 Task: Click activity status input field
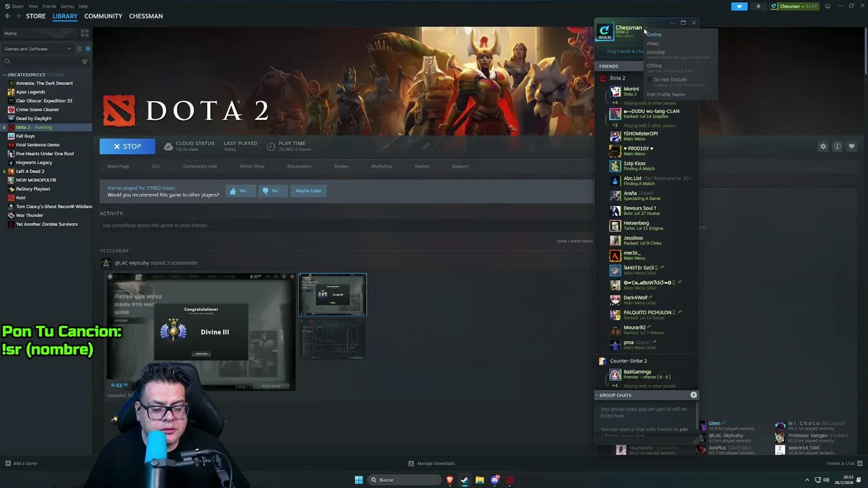click(346, 225)
